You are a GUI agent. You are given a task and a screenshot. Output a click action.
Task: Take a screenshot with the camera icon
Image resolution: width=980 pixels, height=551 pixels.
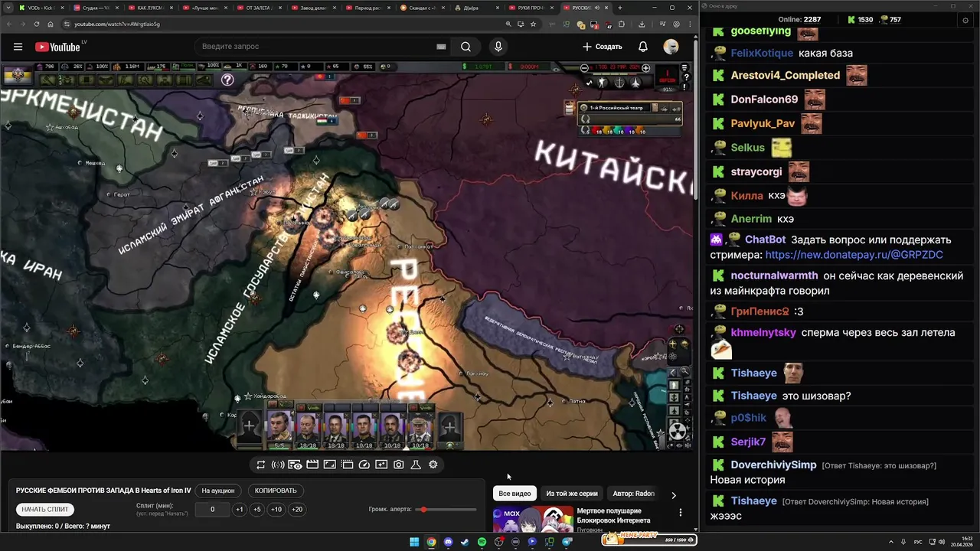pyautogui.click(x=399, y=465)
